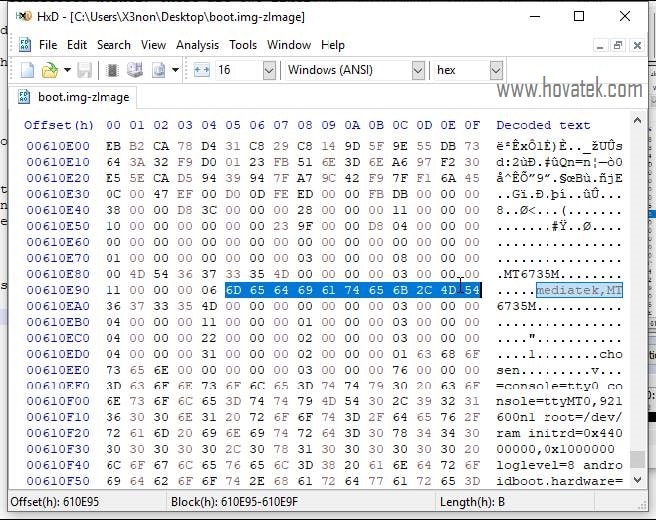Expand the Open file arrow dropdown
656x520 pixels.
[x=67, y=70]
